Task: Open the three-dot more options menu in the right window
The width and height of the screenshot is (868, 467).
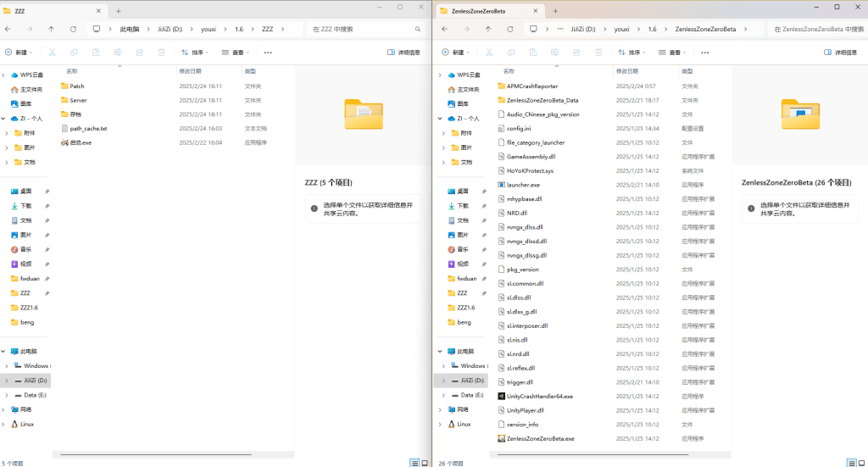Action: 703,53
